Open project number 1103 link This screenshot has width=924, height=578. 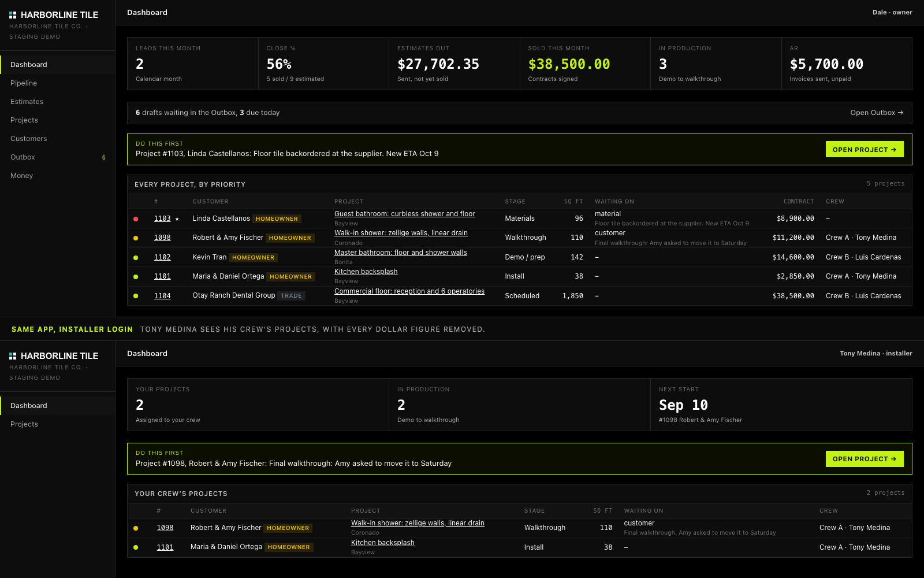[x=162, y=218]
